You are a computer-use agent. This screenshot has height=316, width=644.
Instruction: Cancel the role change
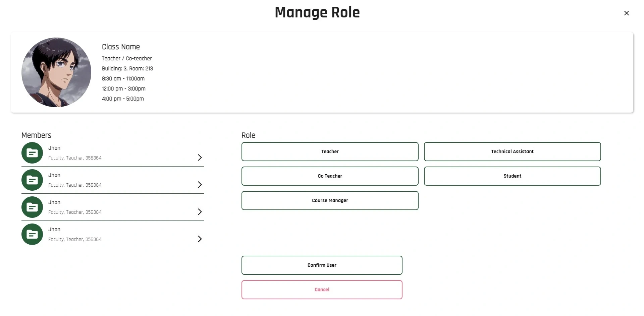(x=322, y=290)
